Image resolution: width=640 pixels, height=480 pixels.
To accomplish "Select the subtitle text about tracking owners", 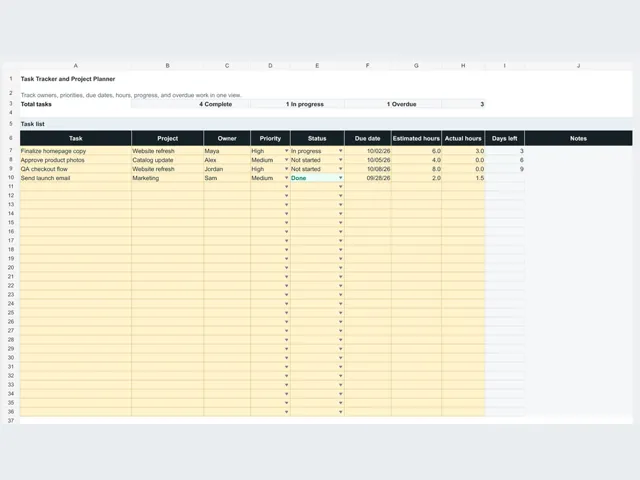I will click(x=131, y=95).
